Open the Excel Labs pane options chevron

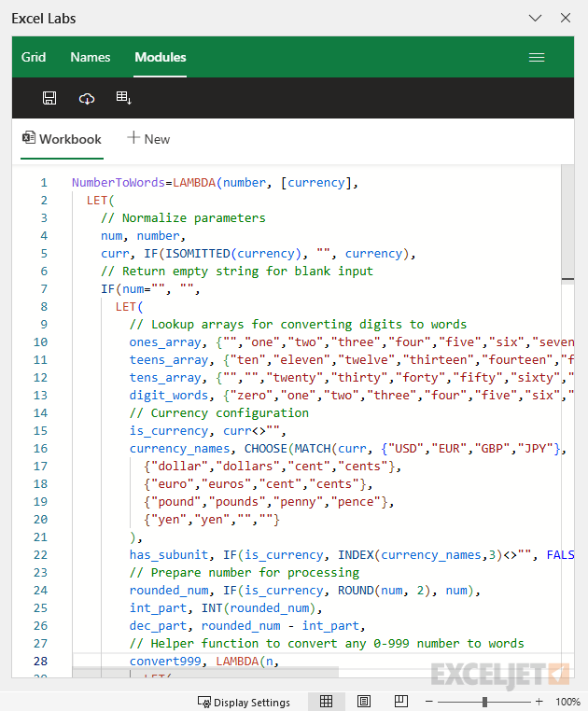pos(535,18)
